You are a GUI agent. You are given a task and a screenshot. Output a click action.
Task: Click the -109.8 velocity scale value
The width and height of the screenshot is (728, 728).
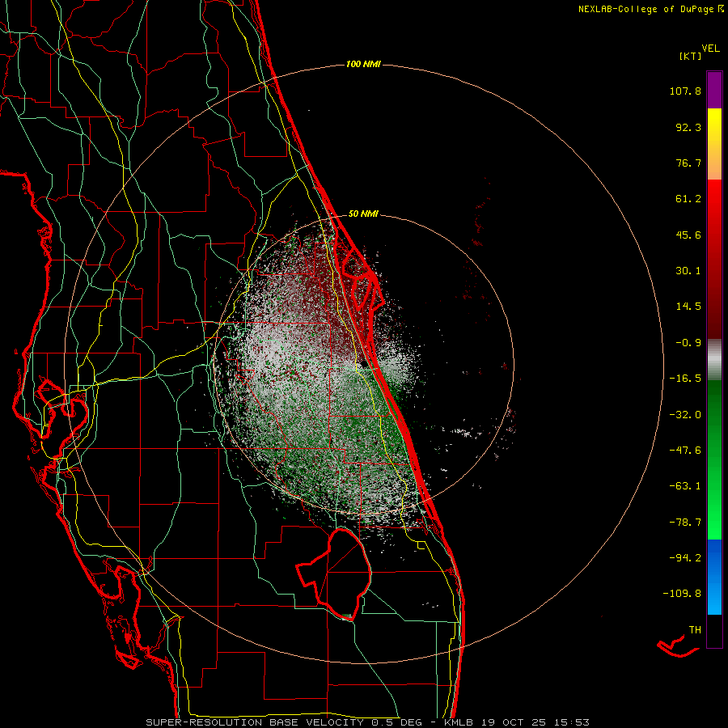682,594
